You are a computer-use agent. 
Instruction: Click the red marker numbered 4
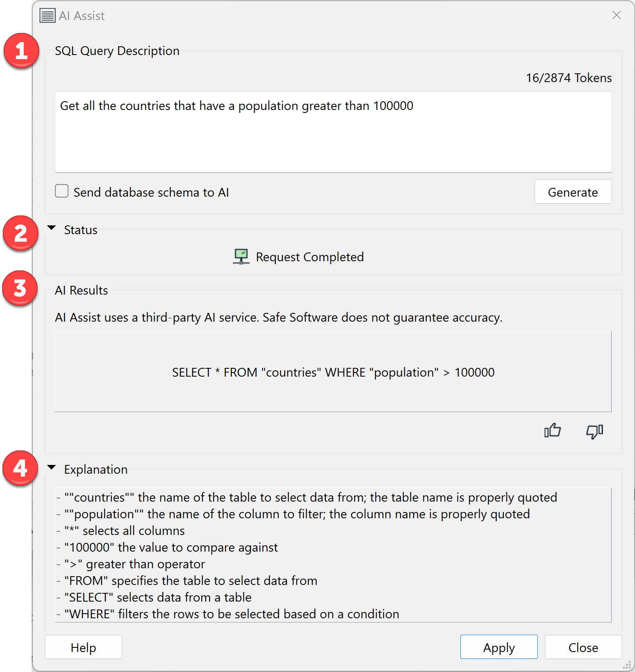click(20, 468)
